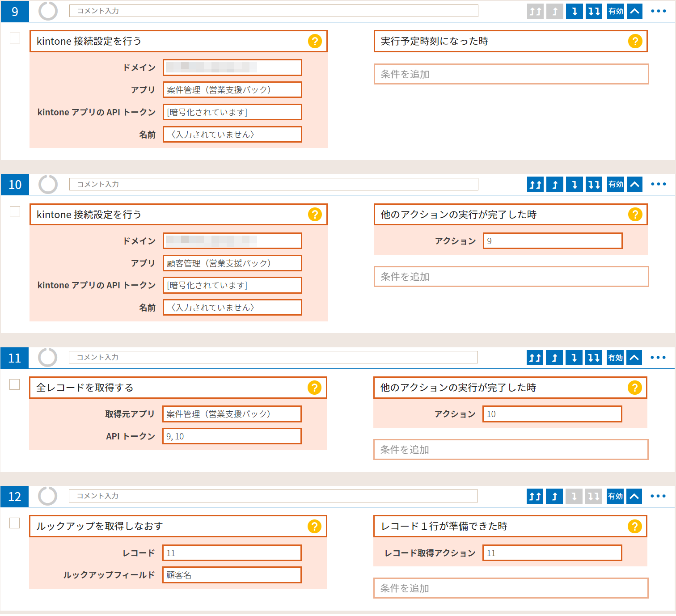Open more options menu for row 11
This screenshot has width=676, height=616.
(x=658, y=358)
